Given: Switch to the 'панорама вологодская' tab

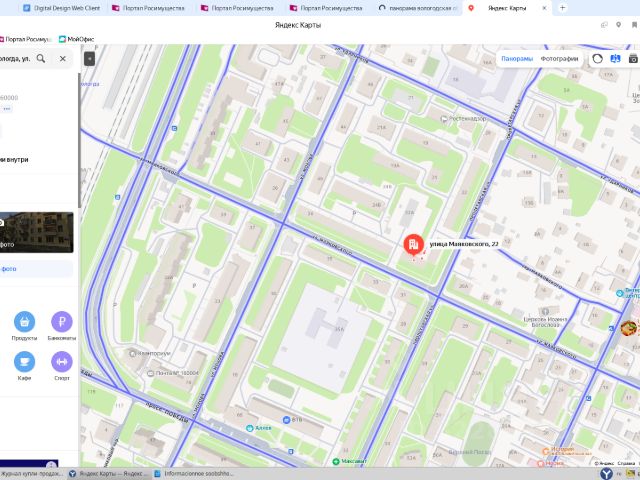Looking at the screenshot, I should [418, 8].
